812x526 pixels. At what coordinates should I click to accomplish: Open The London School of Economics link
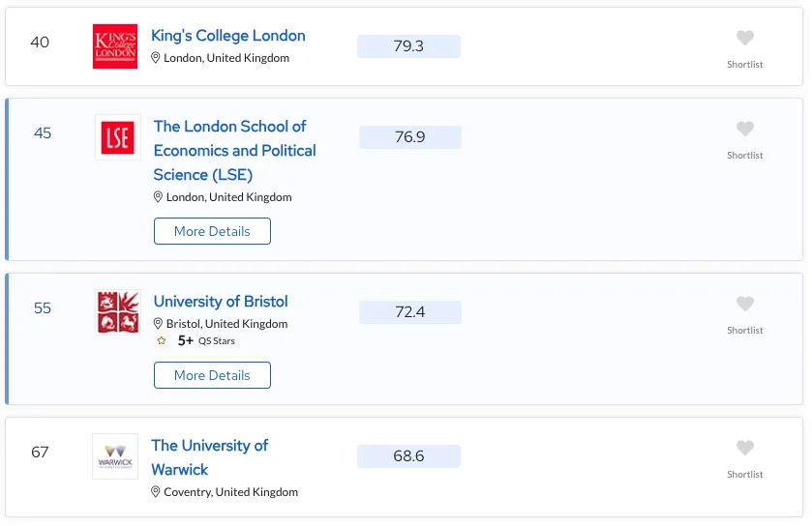[234, 150]
